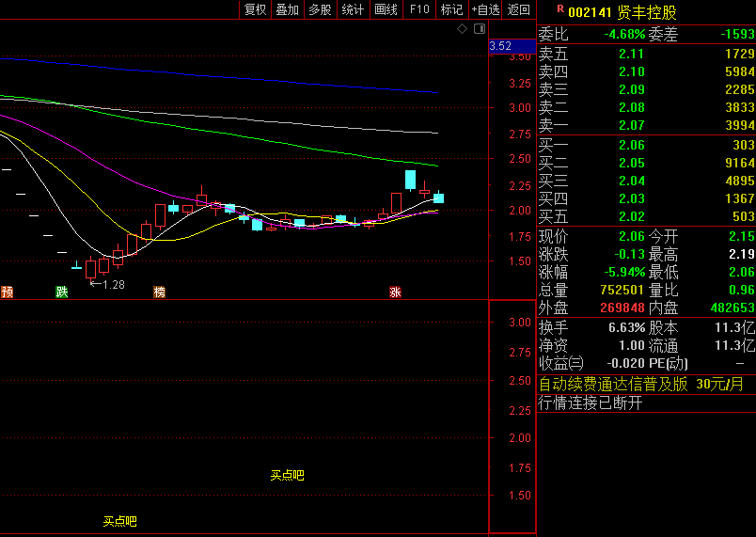Select the 叠加 overlay button
The image size is (756, 537).
[x=288, y=9]
